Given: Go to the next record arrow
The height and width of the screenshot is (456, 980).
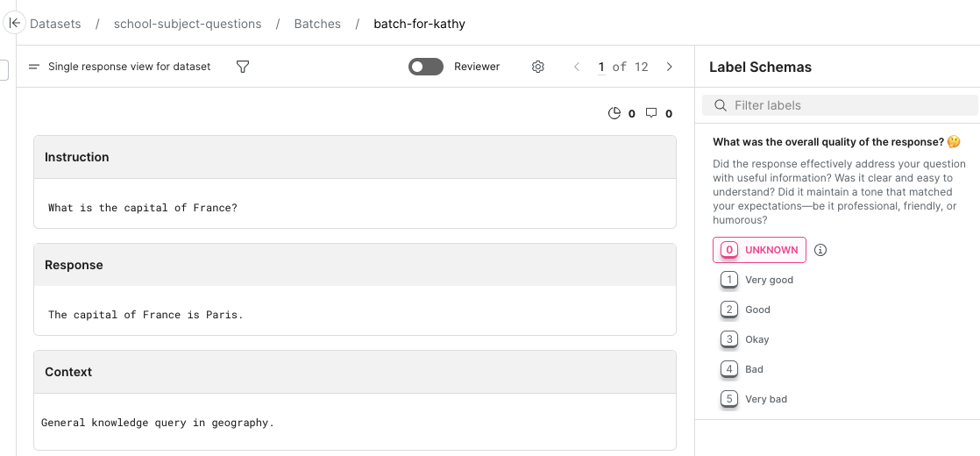Looking at the screenshot, I should [x=670, y=67].
